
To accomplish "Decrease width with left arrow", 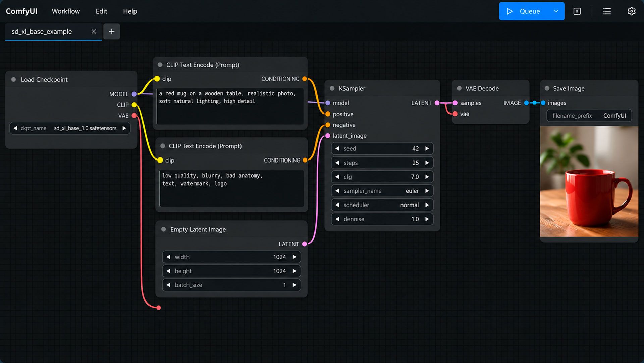I will [x=168, y=257].
